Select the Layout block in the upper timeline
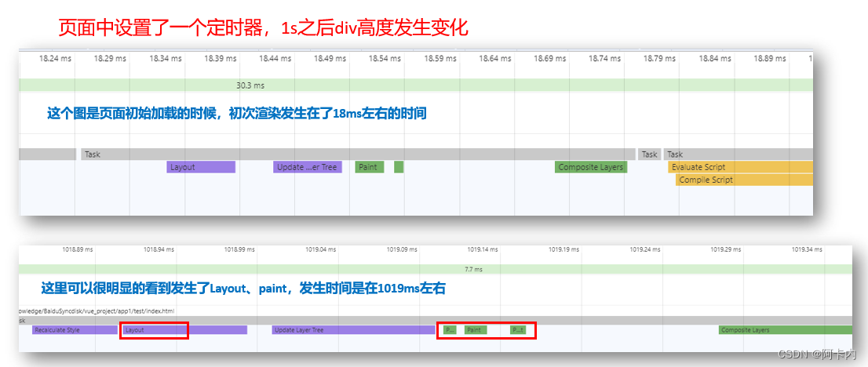This screenshot has height=367, width=868. click(x=201, y=167)
